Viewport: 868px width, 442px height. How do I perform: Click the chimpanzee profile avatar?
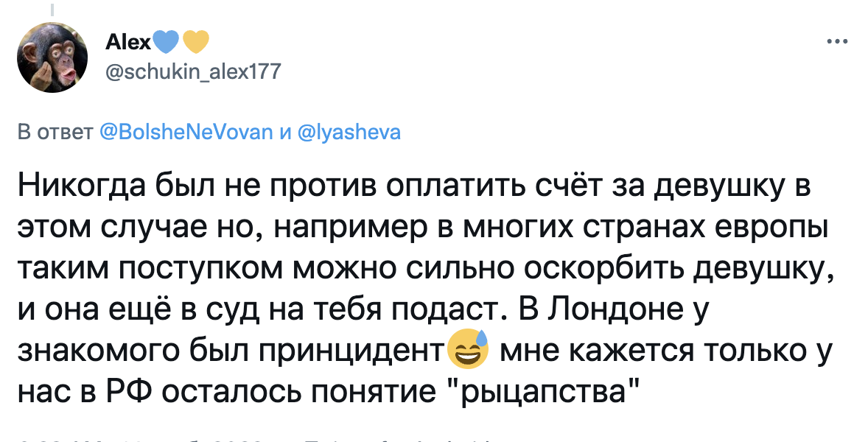(52, 57)
